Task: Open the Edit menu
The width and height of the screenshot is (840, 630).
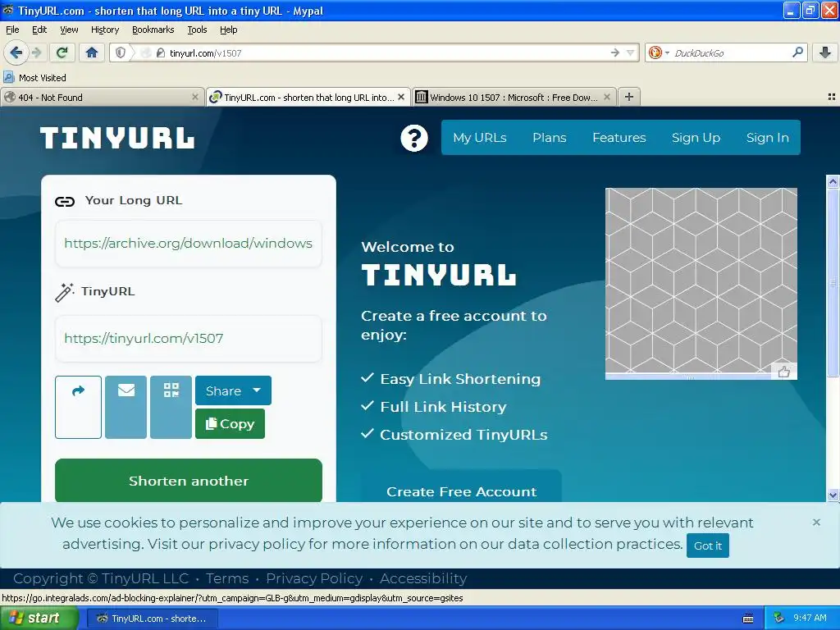Action: (39, 30)
